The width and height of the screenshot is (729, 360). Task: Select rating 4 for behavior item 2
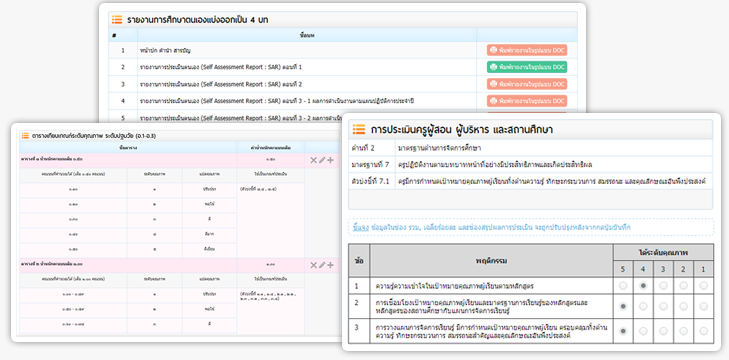point(643,306)
